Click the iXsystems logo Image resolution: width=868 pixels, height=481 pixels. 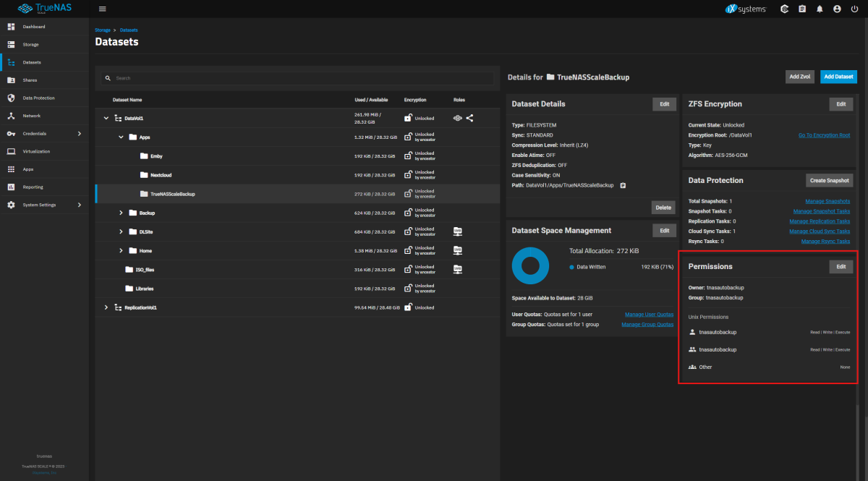pyautogui.click(x=745, y=9)
